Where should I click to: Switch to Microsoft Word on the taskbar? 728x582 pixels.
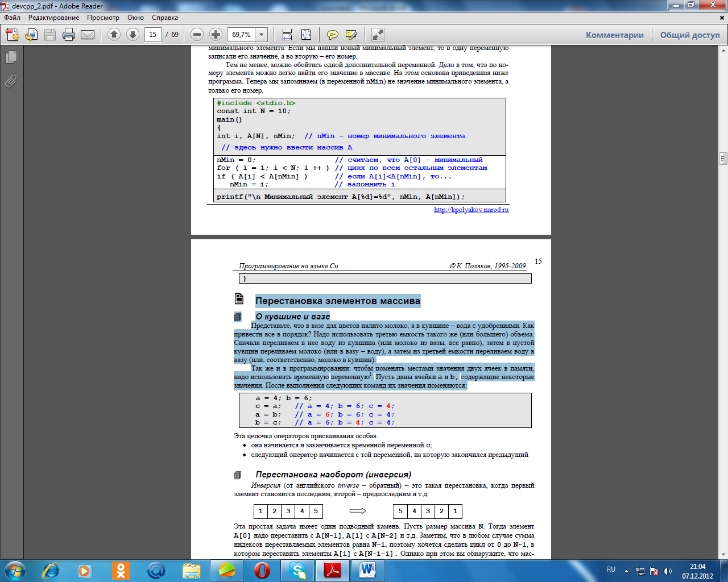coord(368,570)
